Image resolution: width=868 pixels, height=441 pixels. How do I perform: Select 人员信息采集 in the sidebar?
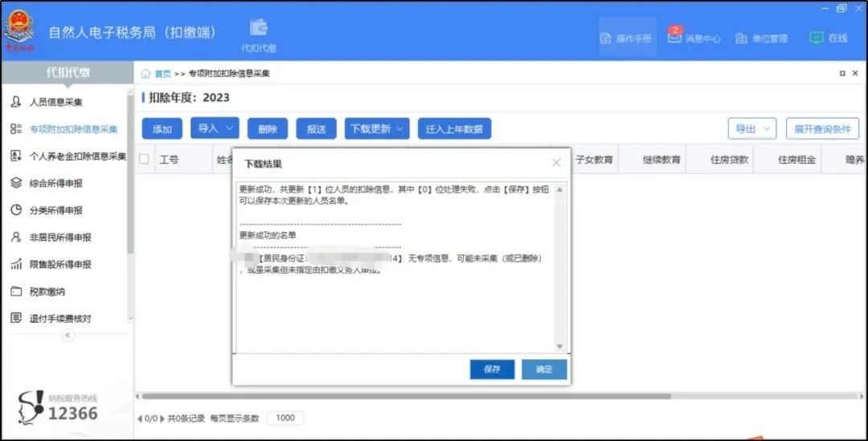[55, 102]
